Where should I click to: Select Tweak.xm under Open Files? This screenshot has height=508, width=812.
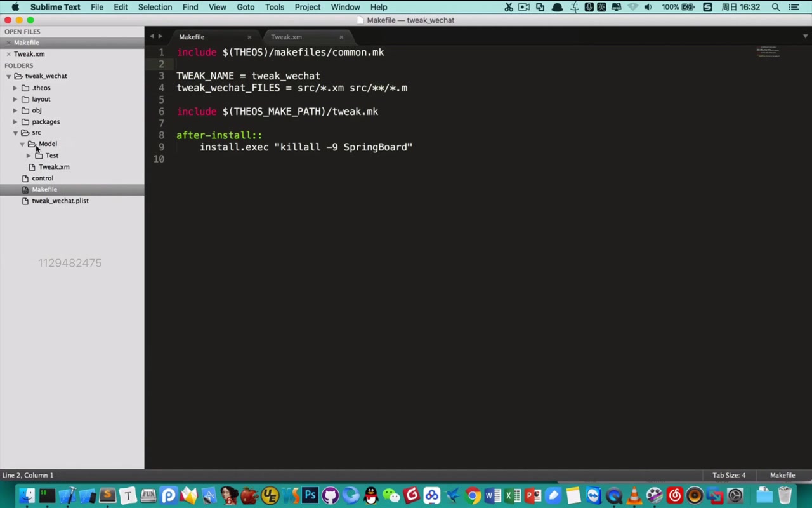tap(29, 54)
